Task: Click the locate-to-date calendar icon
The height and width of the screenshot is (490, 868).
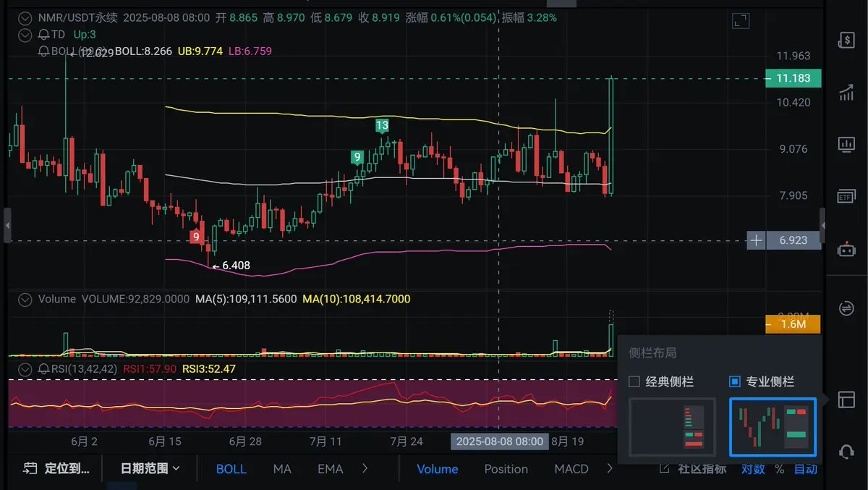Action: coord(30,468)
